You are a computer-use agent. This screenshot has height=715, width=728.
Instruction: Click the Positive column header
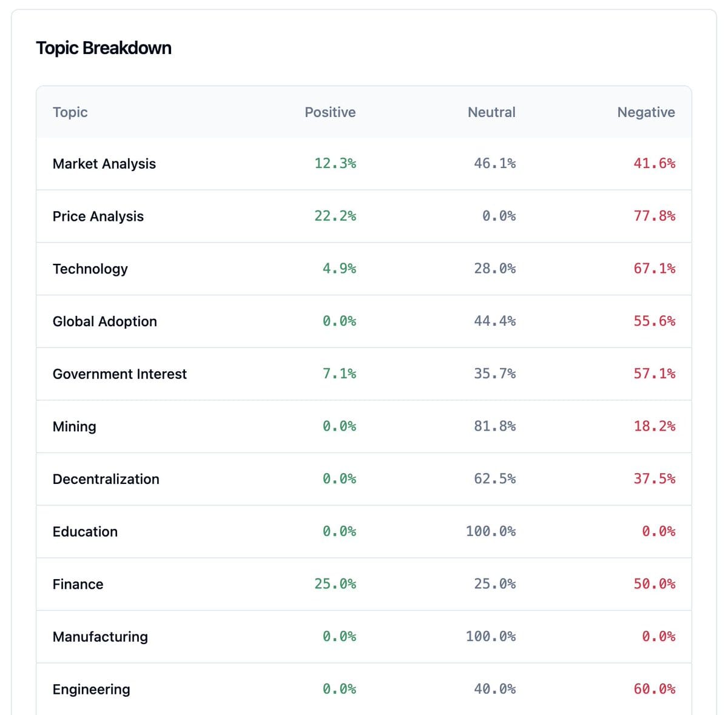coord(330,112)
